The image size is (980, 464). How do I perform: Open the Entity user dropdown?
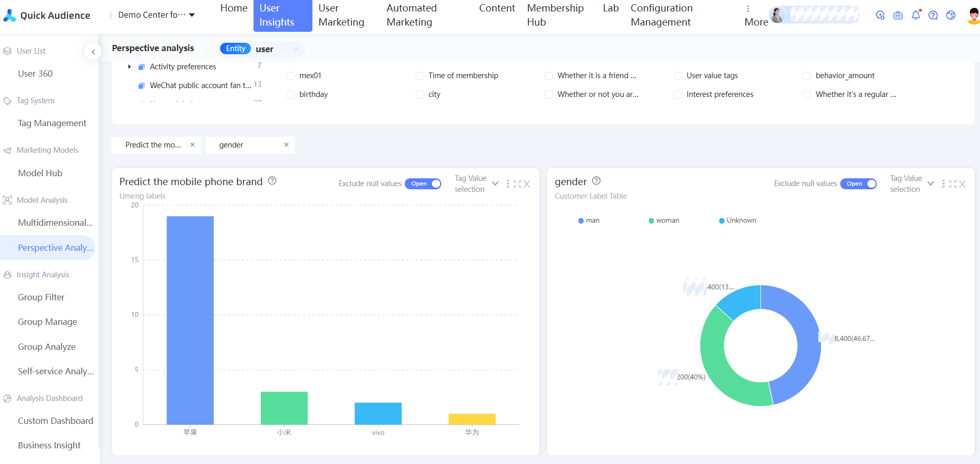coord(262,49)
